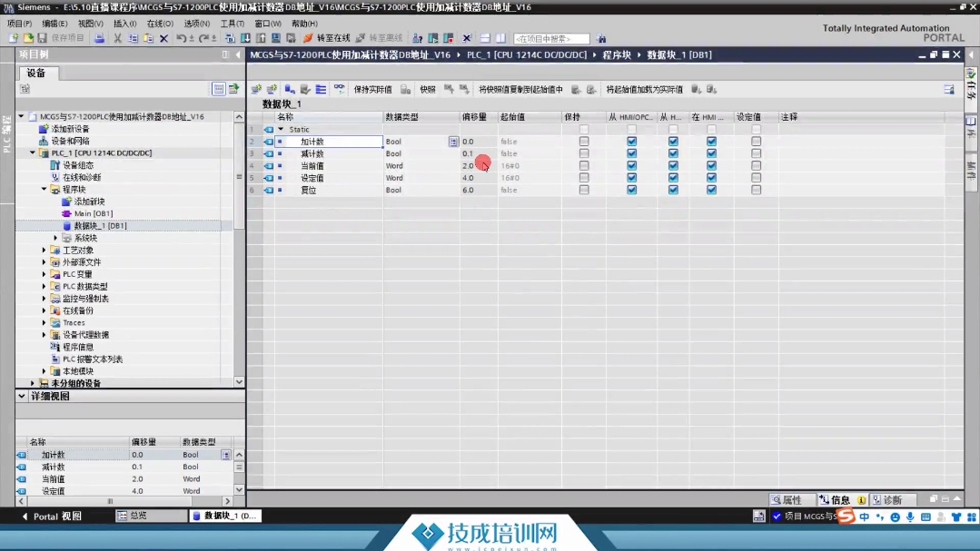This screenshot has height=551, width=980.
Task: Click the Cut scissors icon
Action: (118, 38)
